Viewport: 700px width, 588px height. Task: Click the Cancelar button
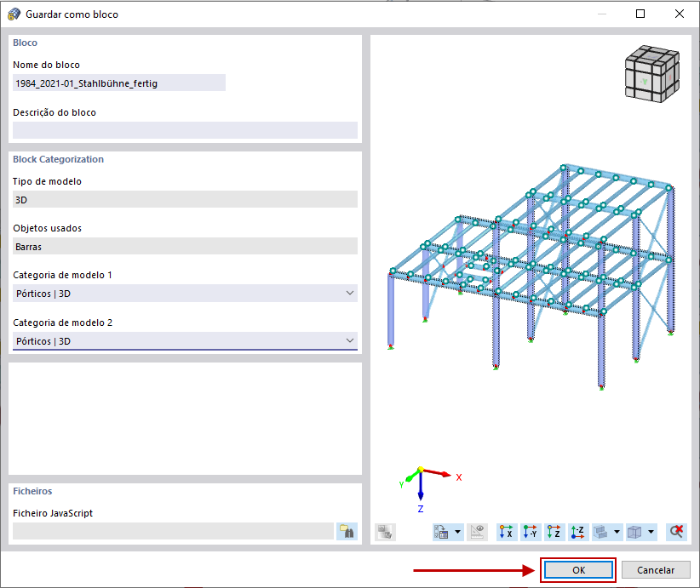tap(656, 570)
